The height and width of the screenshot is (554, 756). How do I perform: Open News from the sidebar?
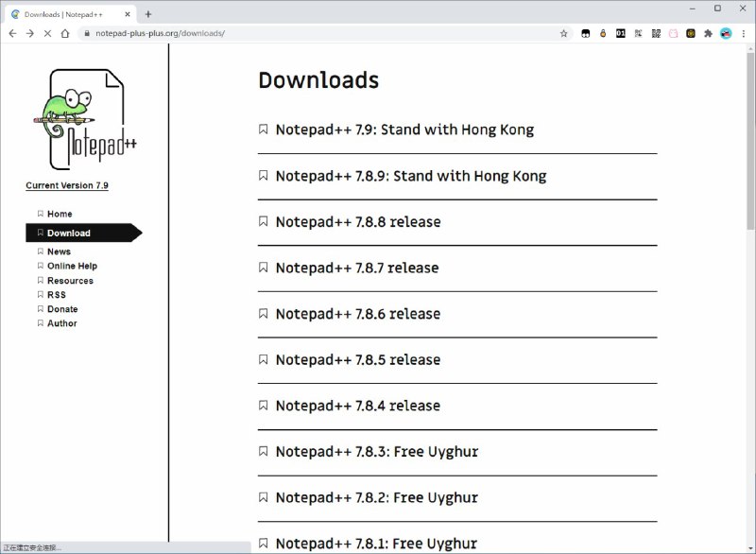59,251
